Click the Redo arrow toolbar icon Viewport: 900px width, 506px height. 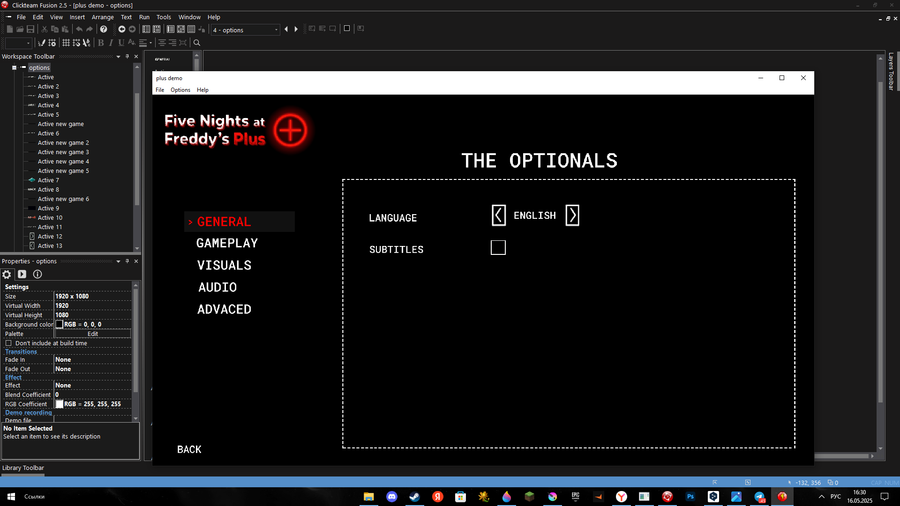click(x=90, y=29)
